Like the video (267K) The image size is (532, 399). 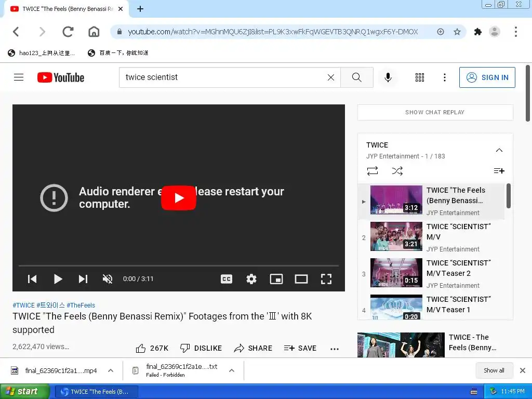[x=152, y=348]
